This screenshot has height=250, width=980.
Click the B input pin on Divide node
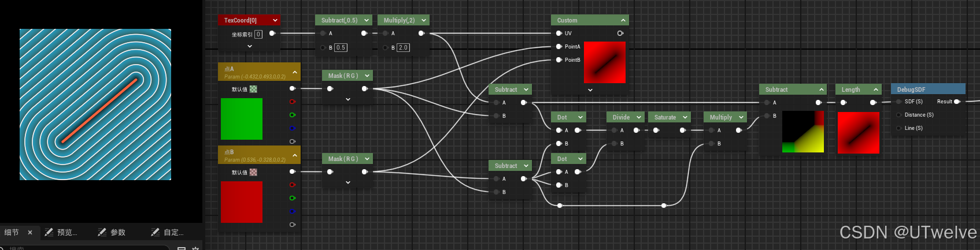[614, 143]
